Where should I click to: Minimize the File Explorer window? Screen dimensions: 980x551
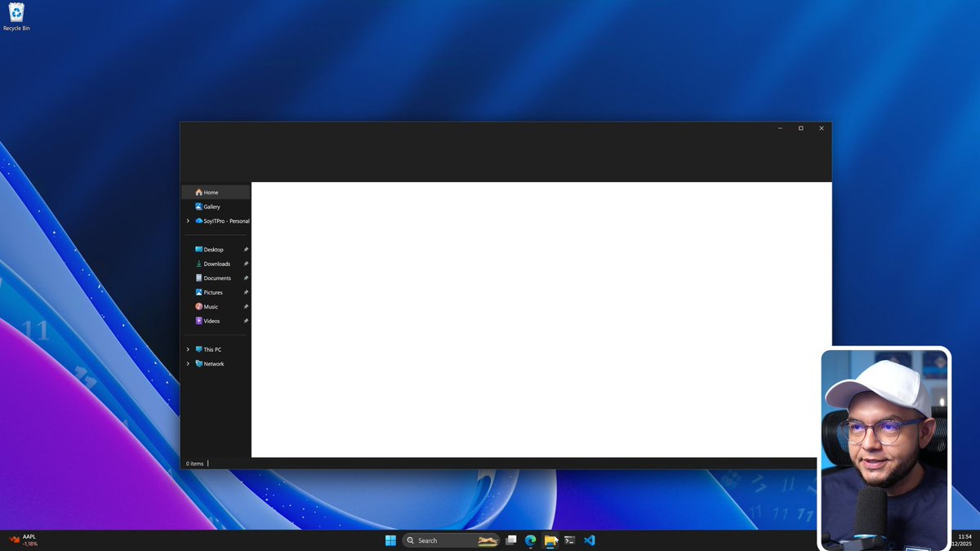click(780, 128)
